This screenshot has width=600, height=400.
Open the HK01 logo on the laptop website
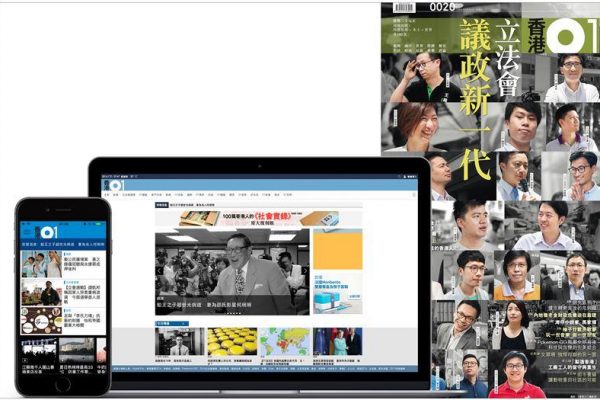pyautogui.click(x=112, y=186)
